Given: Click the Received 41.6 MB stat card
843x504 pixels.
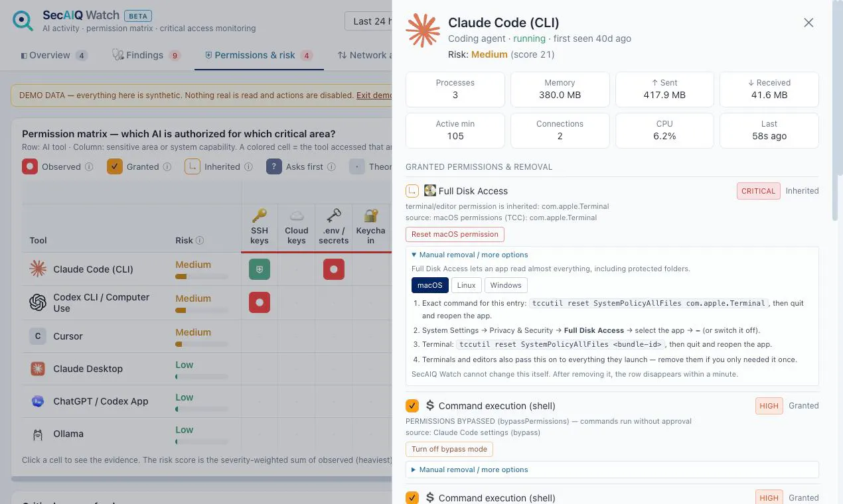Looking at the screenshot, I should pyautogui.click(x=769, y=89).
